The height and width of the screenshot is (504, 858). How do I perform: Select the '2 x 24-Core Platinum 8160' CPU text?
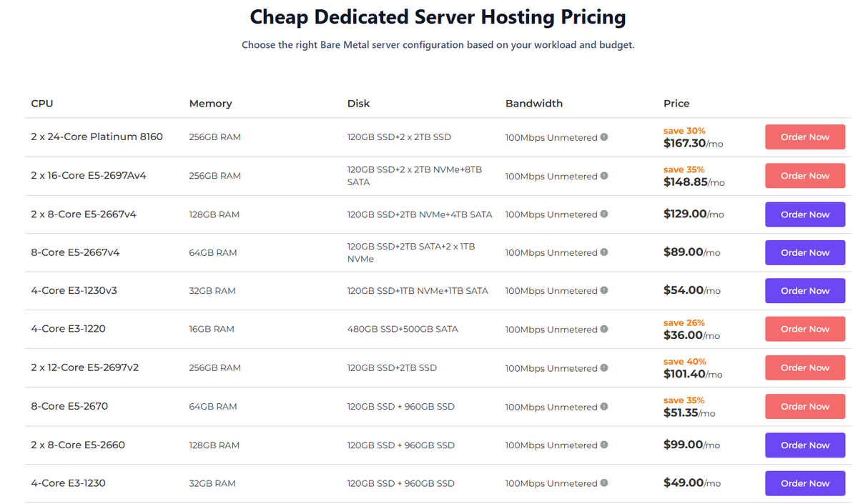(x=97, y=137)
